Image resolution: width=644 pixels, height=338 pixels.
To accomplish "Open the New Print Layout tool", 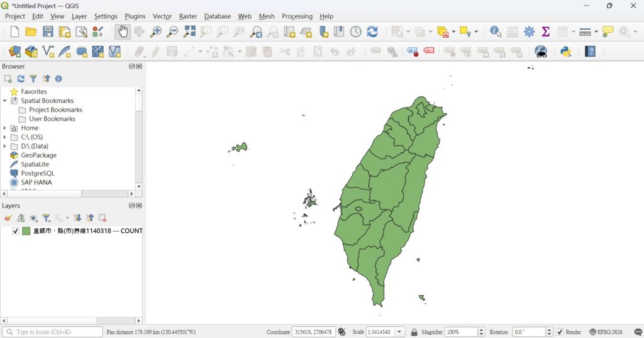I will click(65, 31).
